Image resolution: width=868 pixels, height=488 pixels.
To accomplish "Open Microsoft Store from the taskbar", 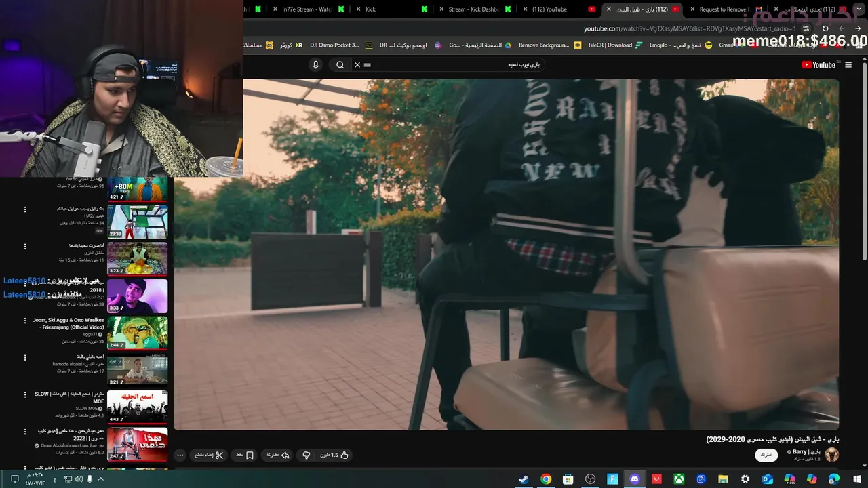I will point(568,479).
